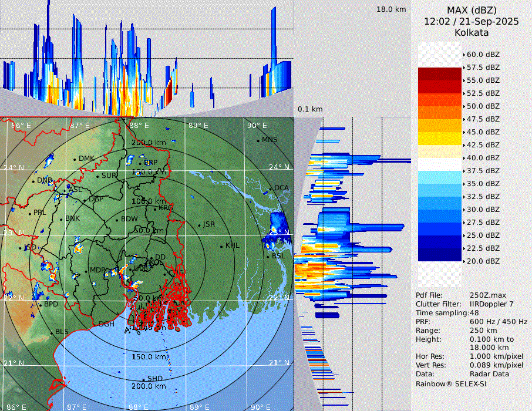Select the BPD station dot

pyautogui.click(x=41, y=305)
